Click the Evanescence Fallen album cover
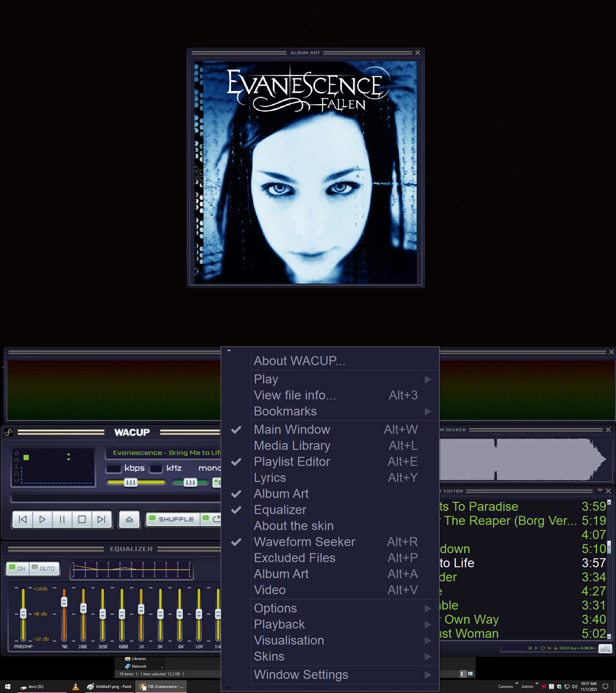The image size is (616, 693). click(x=306, y=172)
